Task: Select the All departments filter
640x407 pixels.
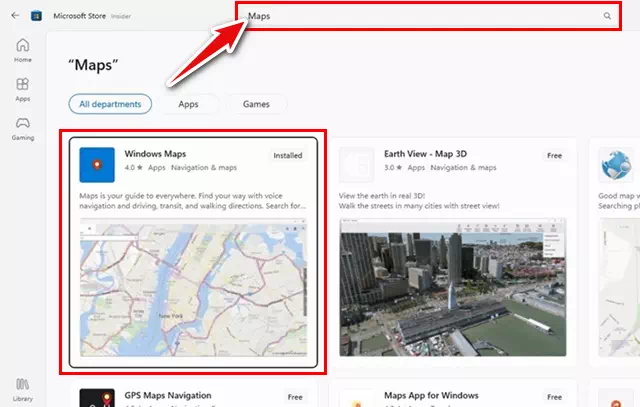Action: [x=110, y=104]
